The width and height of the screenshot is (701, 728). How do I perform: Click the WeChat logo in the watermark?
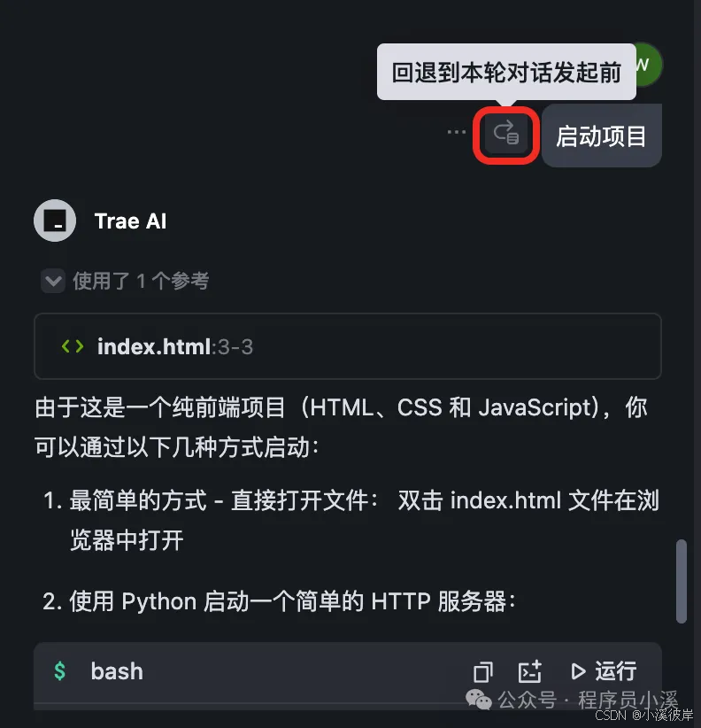pyautogui.click(x=478, y=700)
